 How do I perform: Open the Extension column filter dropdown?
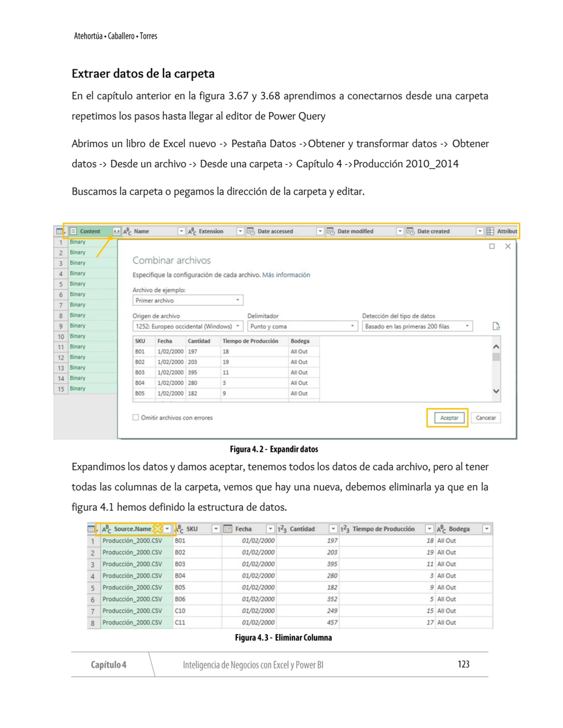(240, 231)
